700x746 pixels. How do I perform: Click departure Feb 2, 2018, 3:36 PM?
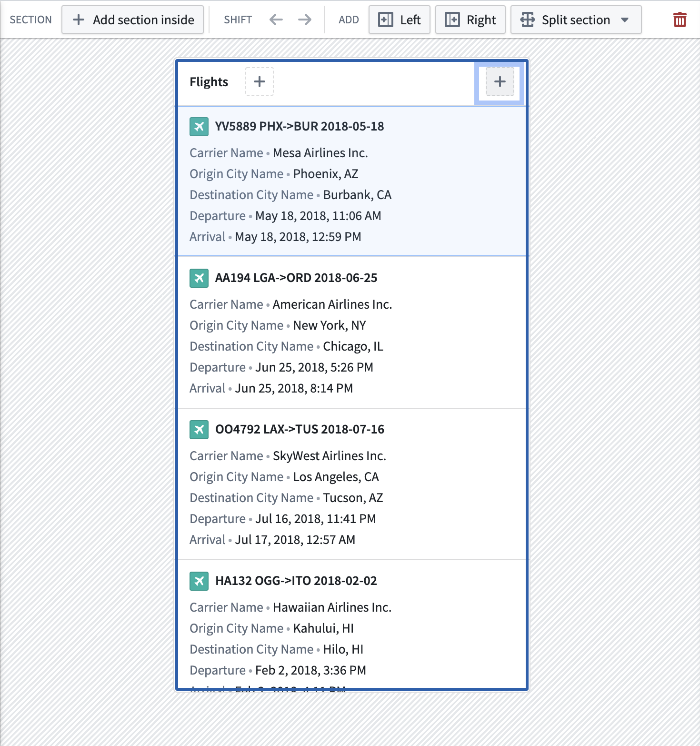coord(310,670)
